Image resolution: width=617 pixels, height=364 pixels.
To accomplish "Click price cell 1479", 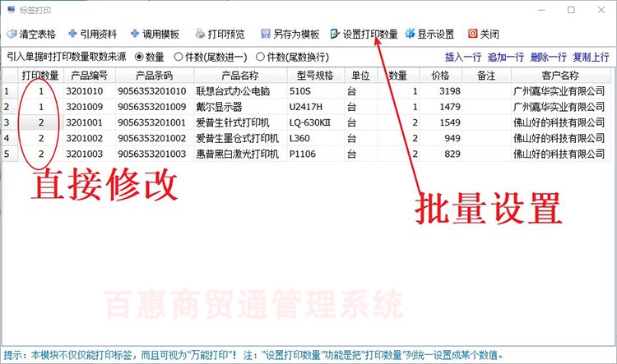I will 440,107.
